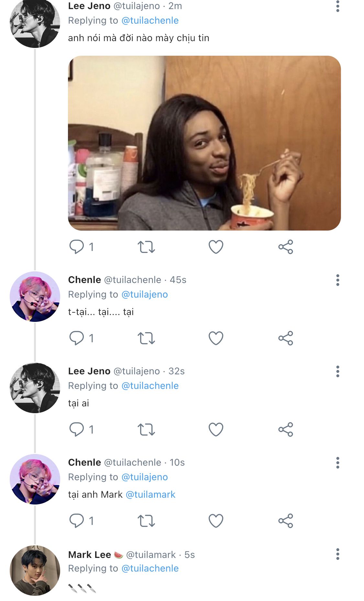Open more options on Chenle's 45s tweet
364x601 pixels.
(337, 280)
